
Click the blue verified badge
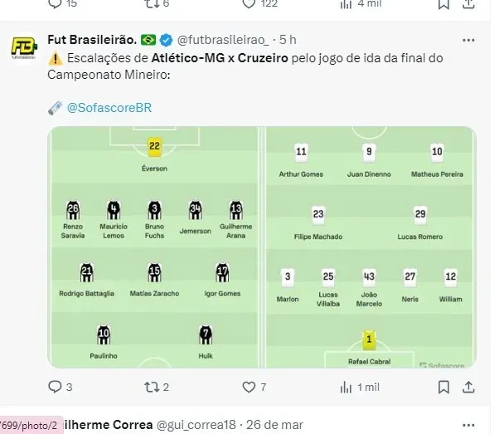point(166,40)
